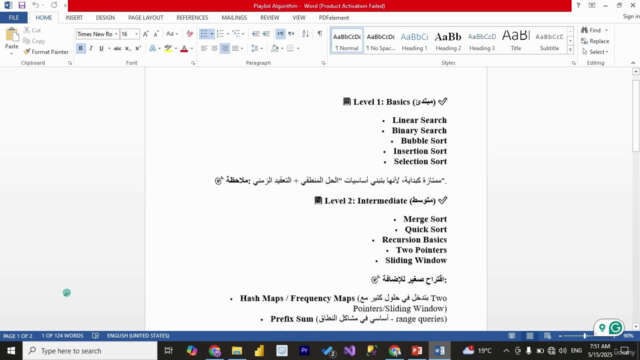Open the Select dropdown in Editing
This screenshot has height=360, width=640.
coord(596,52)
